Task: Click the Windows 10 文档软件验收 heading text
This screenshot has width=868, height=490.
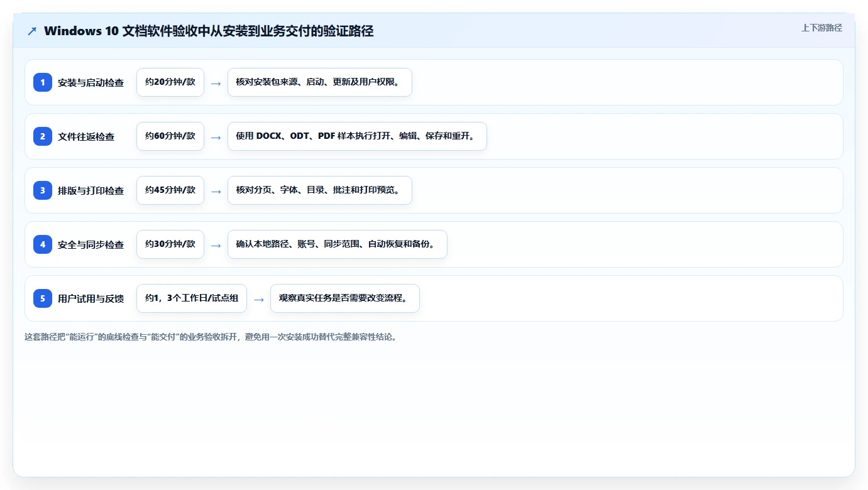Action: pyautogui.click(x=209, y=31)
